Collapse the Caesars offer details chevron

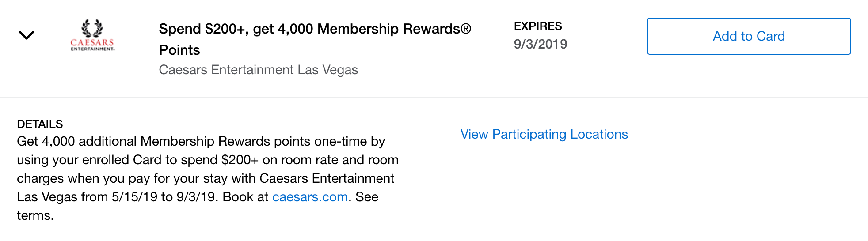pyautogui.click(x=27, y=35)
